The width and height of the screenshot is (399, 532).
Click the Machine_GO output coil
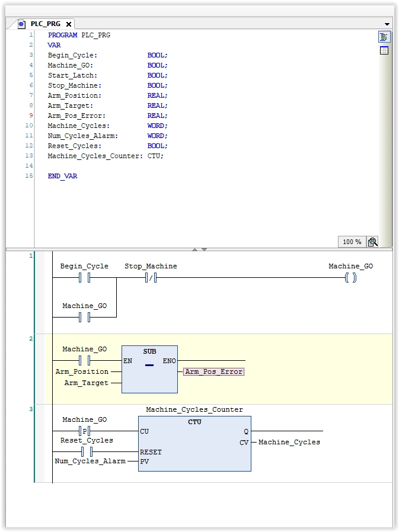point(350,277)
